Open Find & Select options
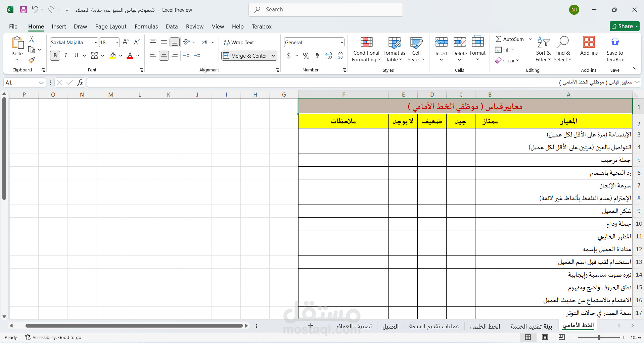 coord(562,49)
